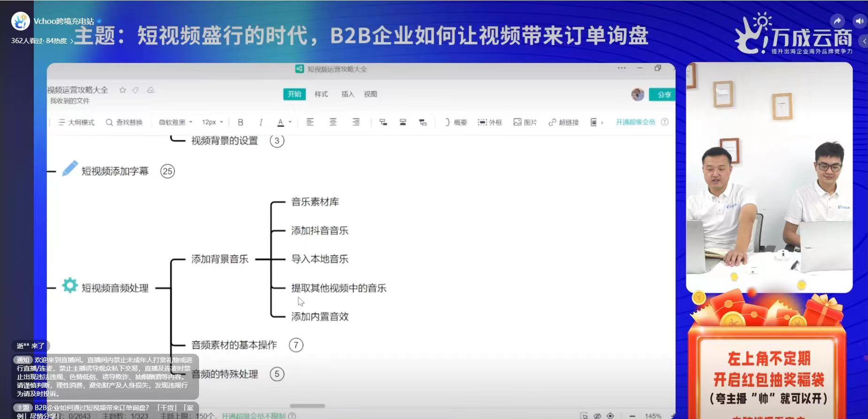Viewport: 868px width, 419px height.
Task: Expand the 视频背景的设置 count badge 3
Action: point(277,140)
